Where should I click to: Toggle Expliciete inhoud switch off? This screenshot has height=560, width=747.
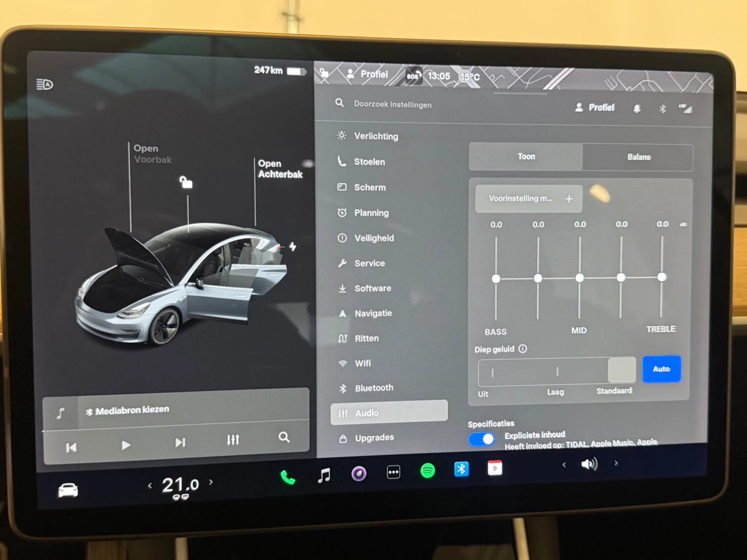pyautogui.click(x=481, y=439)
